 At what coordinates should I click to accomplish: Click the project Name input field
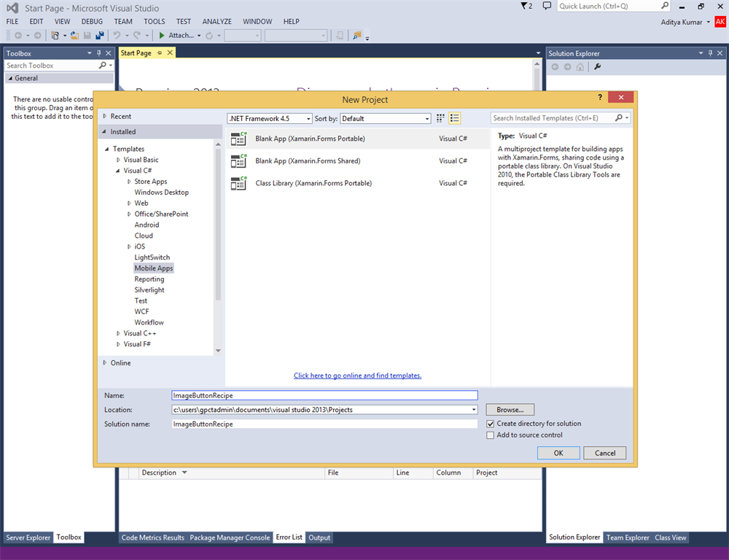pos(324,395)
